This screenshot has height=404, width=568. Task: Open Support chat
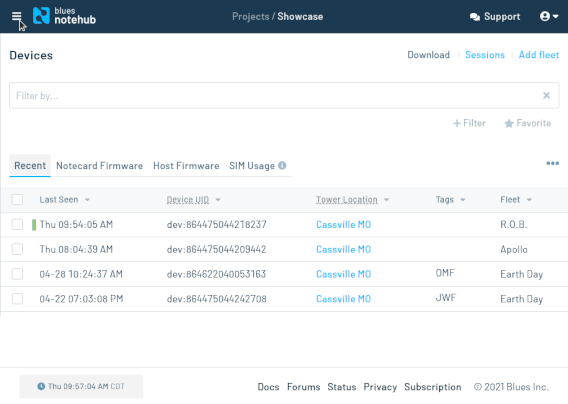pyautogui.click(x=495, y=17)
